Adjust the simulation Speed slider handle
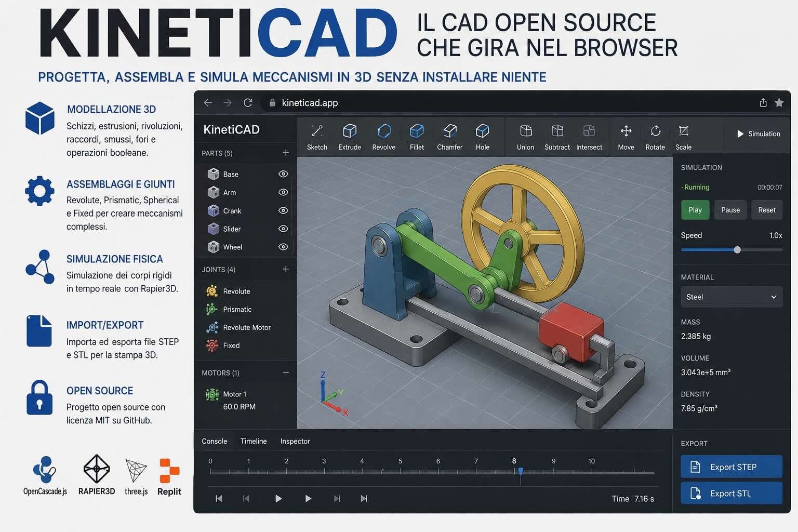Screen dimensions: 798x532 click(737, 250)
